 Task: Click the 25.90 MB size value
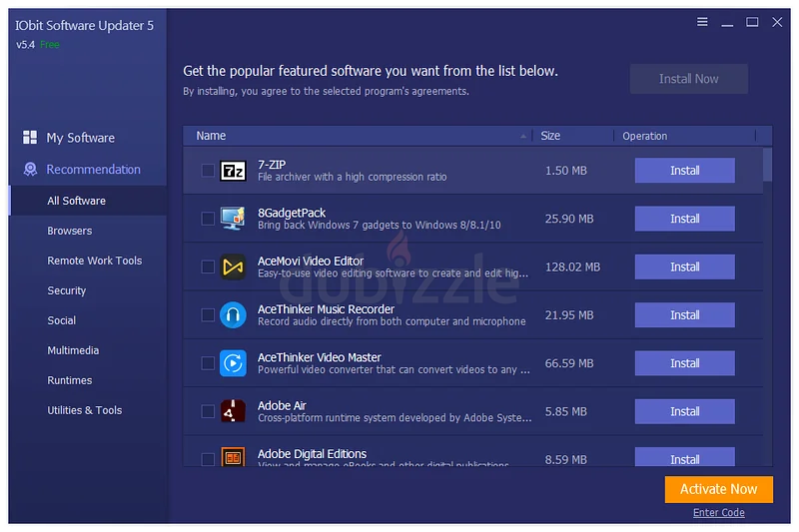[569, 219]
